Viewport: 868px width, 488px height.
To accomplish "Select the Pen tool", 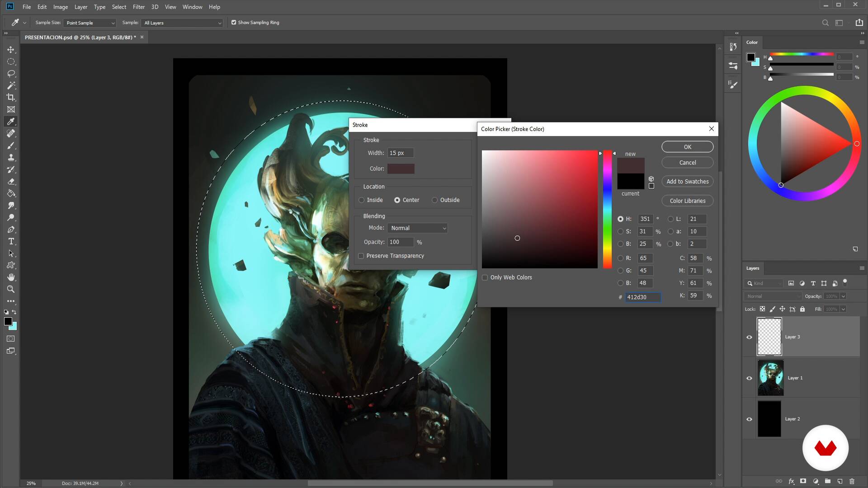I will pos(11,230).
